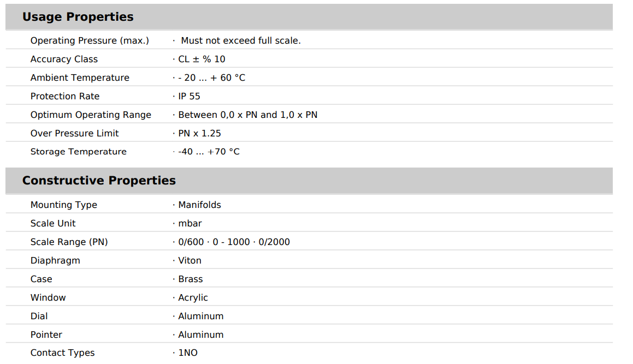The width and height of the screenshot is (633, 364).
Task: Click the Storage Temperature label
Action: 78,152
